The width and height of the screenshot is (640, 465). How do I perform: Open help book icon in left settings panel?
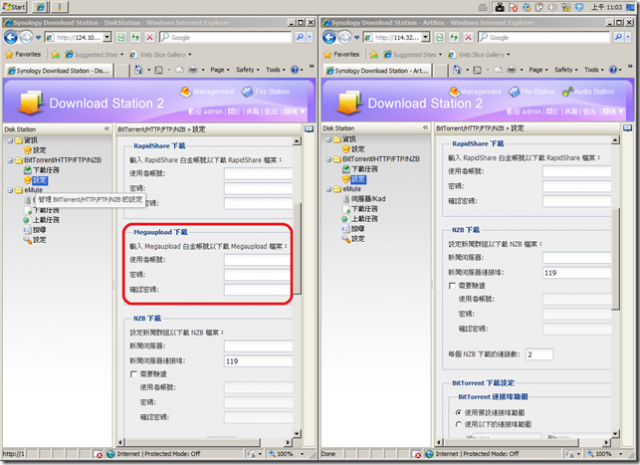pos(309,129)
